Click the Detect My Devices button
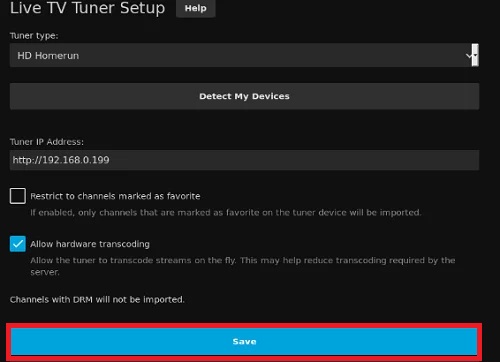Image resolution: width=500 pixels, height=362 pixels. pyautogui.click(x=244, y=96)
